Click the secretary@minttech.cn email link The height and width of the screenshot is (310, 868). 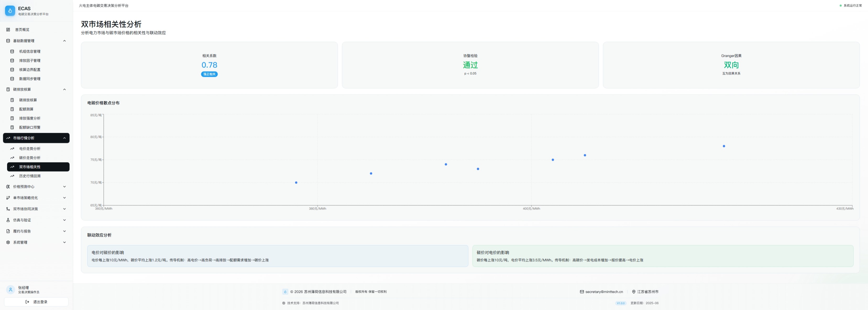(604, 292)
